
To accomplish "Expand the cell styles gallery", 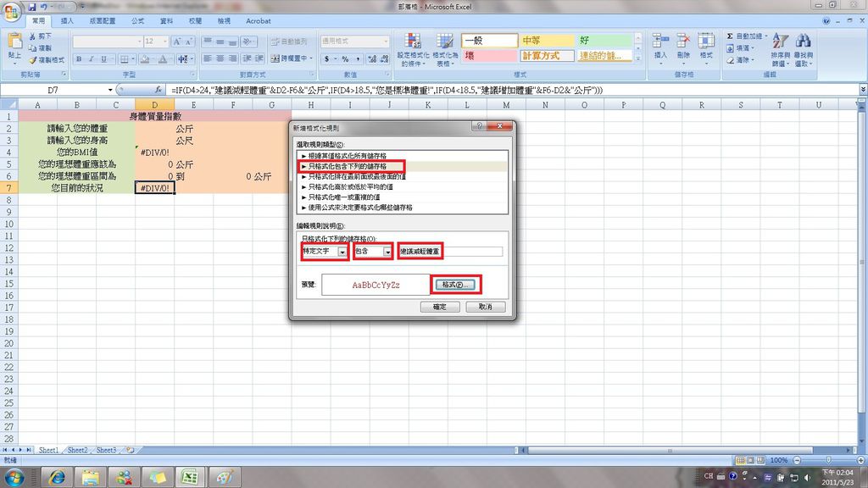I will (x=637, y=58).
